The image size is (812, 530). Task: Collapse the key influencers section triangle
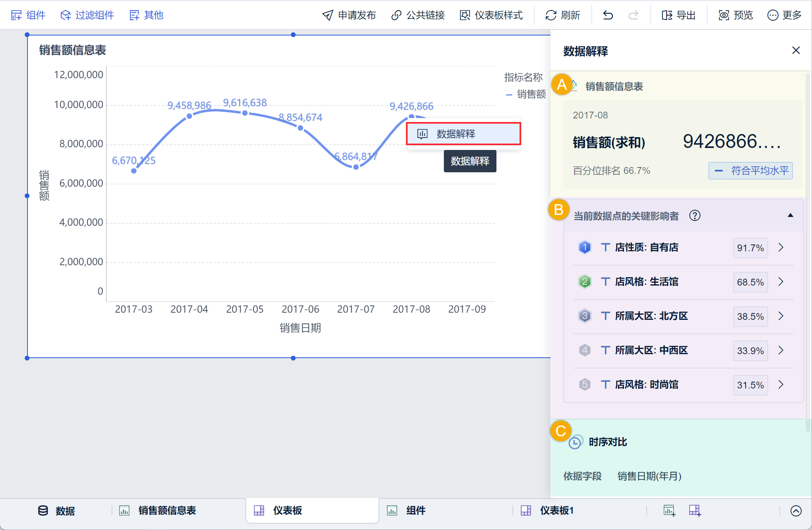790,215
